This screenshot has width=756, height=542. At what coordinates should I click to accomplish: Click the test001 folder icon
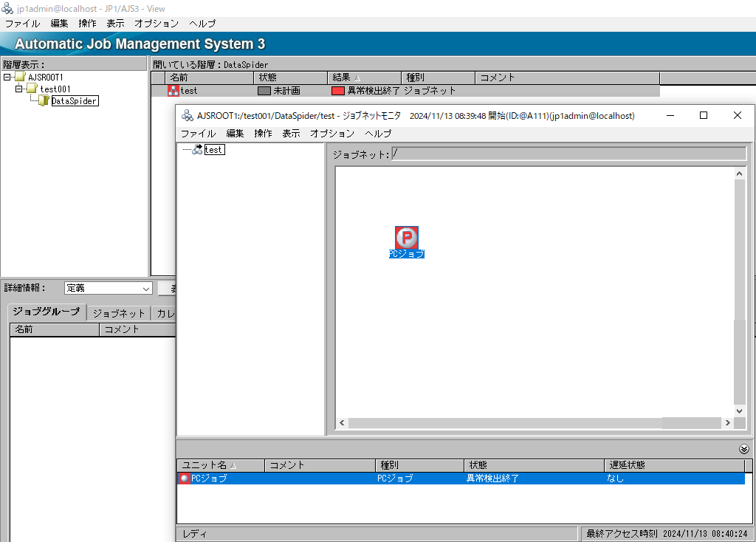[x=32, y=89]
